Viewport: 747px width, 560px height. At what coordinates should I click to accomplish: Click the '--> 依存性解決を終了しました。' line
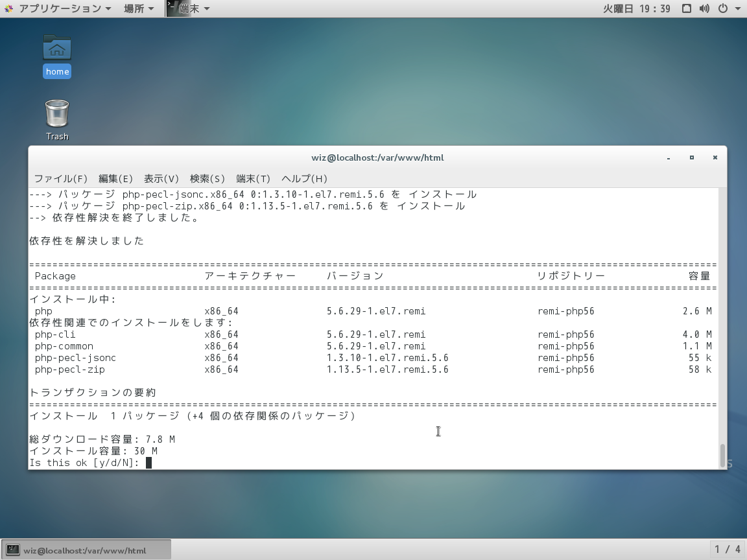pos(114,218)
